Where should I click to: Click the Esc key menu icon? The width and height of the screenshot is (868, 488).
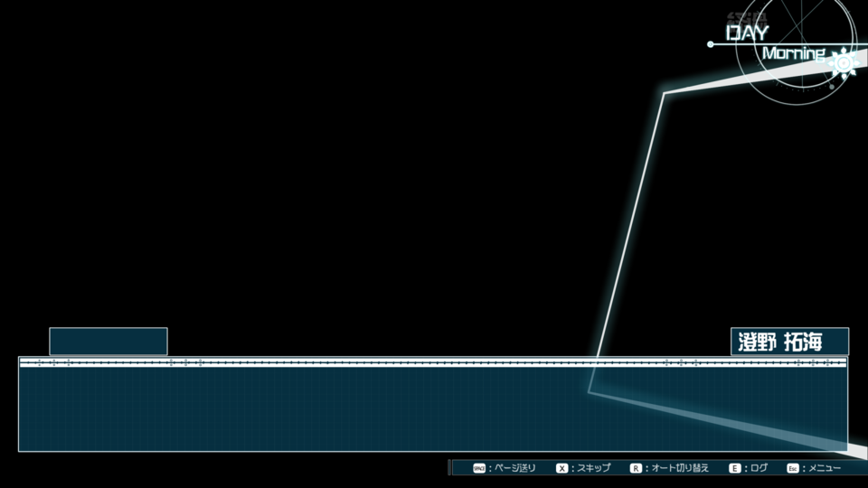point(792,468)
